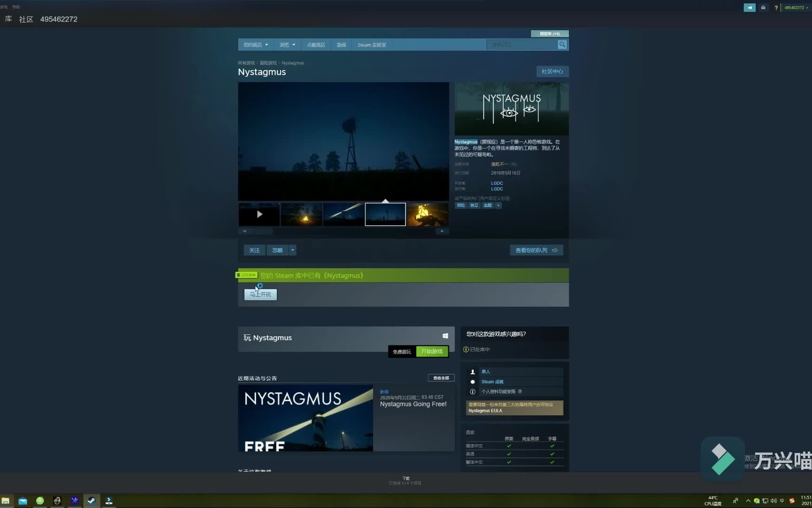Show hidden system tray icons chevron

click(748, 501)
